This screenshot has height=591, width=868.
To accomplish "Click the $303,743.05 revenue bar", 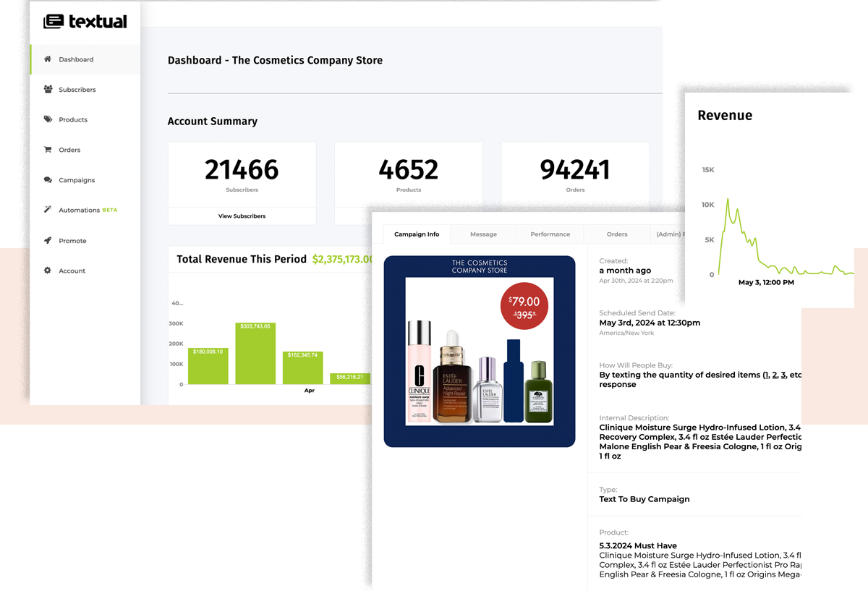I will tap(255, 354).
